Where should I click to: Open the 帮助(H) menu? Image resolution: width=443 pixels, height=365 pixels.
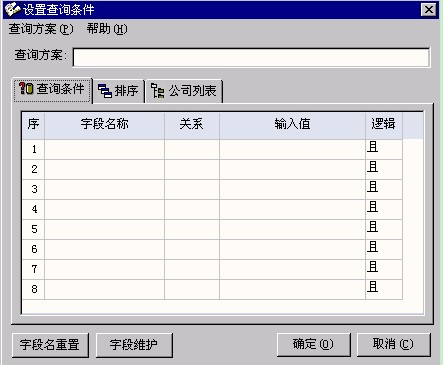click(x=107, y=29)
